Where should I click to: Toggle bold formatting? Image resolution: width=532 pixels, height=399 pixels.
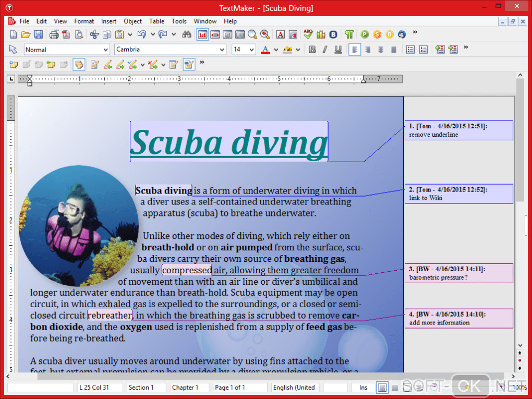312,50
